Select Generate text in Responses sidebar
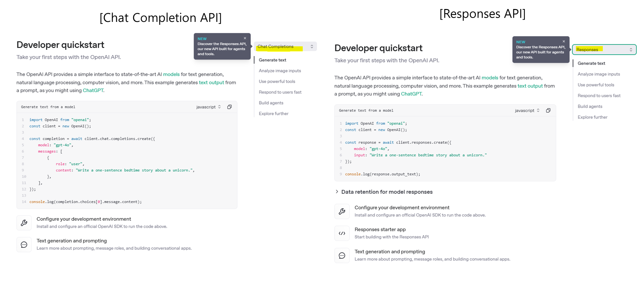The height and width of the screenshot is (296, 644). (x=591, y=63)
